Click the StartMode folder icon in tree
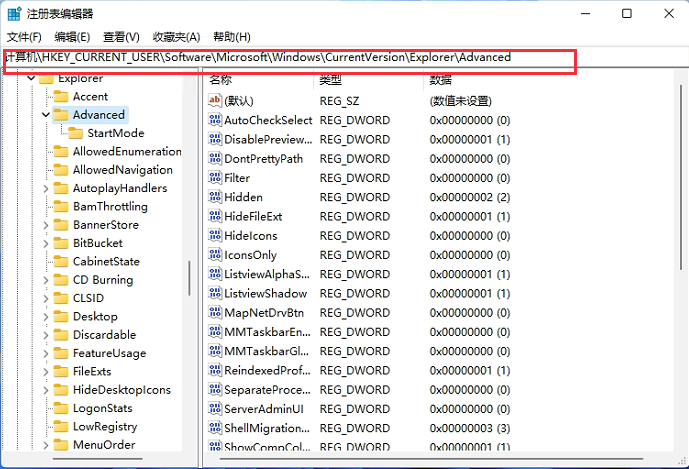This screenshot has width=689, height=469. pyautogui.click(x=76, y=133)
